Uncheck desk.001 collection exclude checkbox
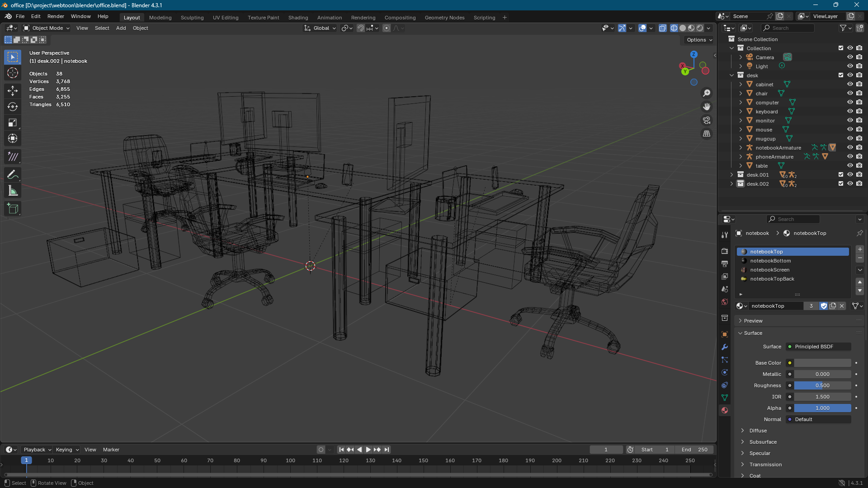The image size is (868, 488). [841, 175]
